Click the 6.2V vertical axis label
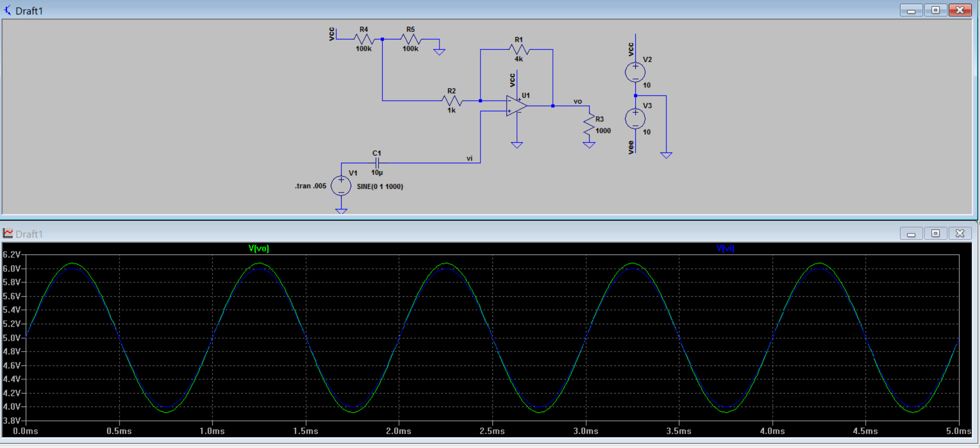 pos(12,255)
